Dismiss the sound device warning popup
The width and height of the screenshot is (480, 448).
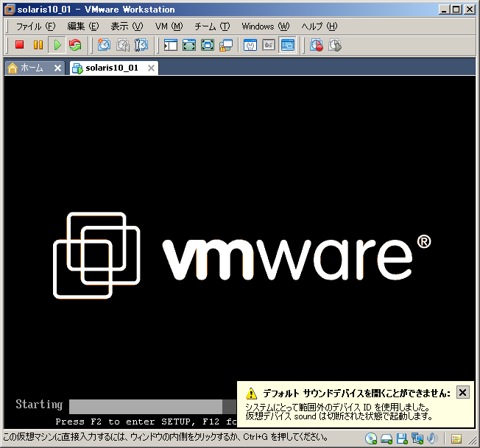coord(462,392)
